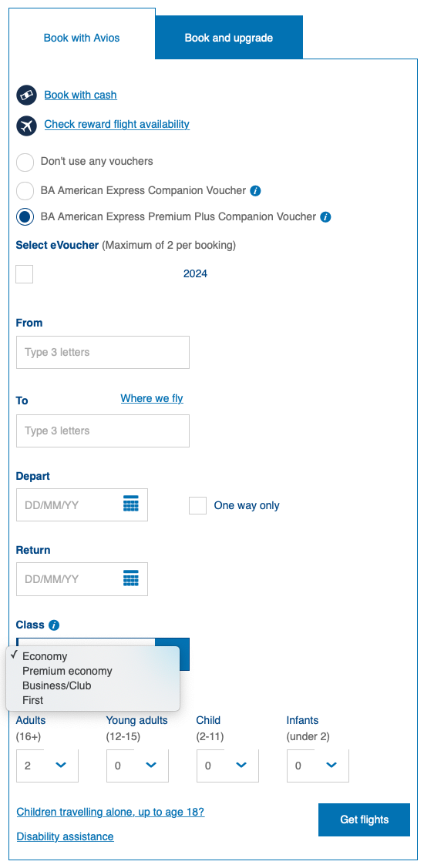Open the Depart calendar picker icon

click(x=131, y=504)
